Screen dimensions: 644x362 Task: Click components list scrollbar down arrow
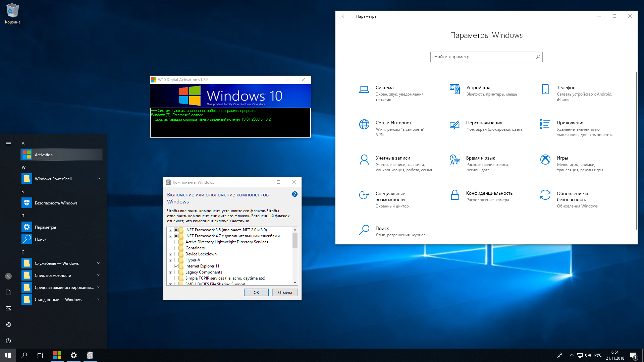(x=295, y=283)
